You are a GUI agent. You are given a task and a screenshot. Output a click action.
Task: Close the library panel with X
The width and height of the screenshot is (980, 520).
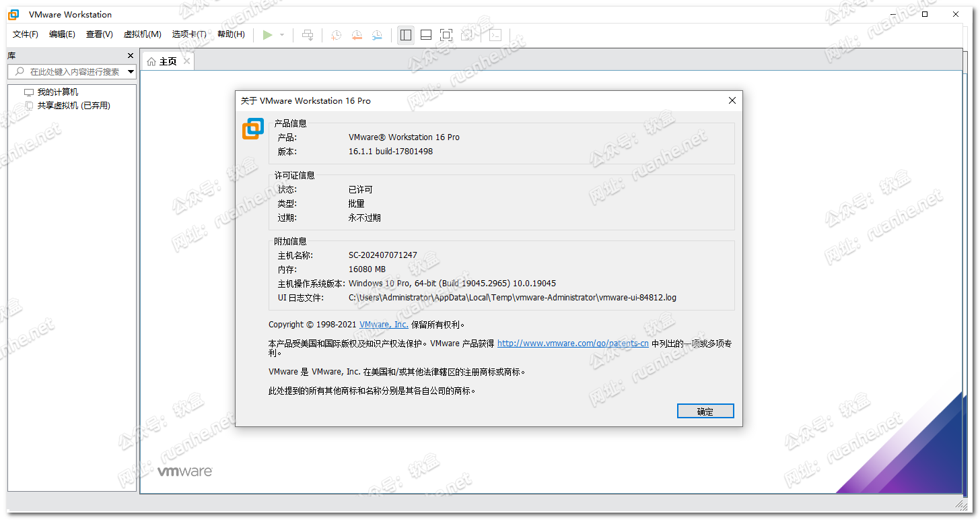(131, 55)
